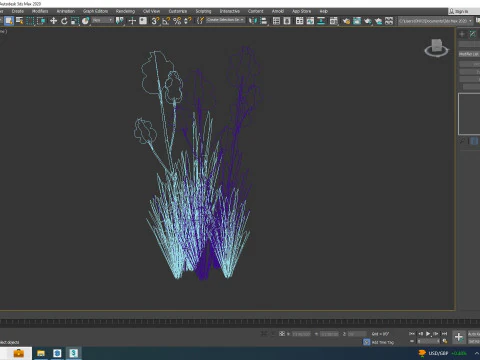Activate the Select and Move tool

pyautogui.click(x=53, y=21)
